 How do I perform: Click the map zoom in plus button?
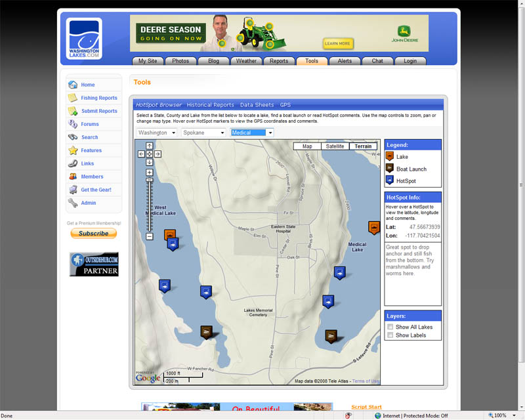tap(150, 173)
